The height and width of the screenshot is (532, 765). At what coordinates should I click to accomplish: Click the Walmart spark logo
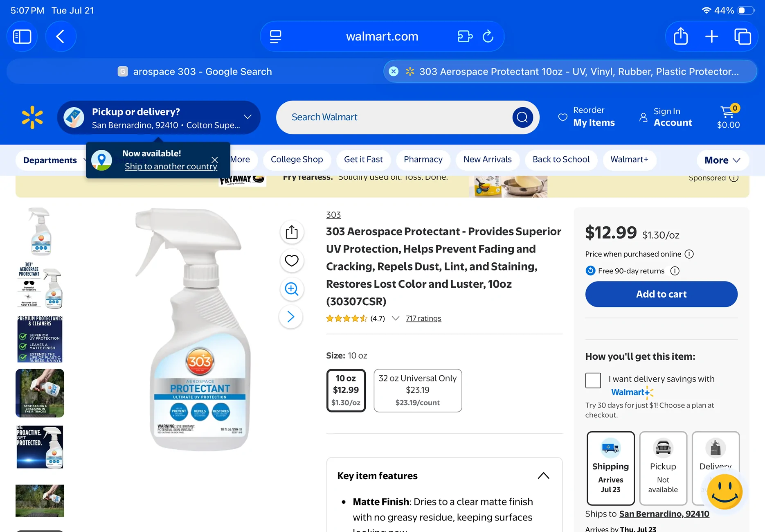point(32,117)
